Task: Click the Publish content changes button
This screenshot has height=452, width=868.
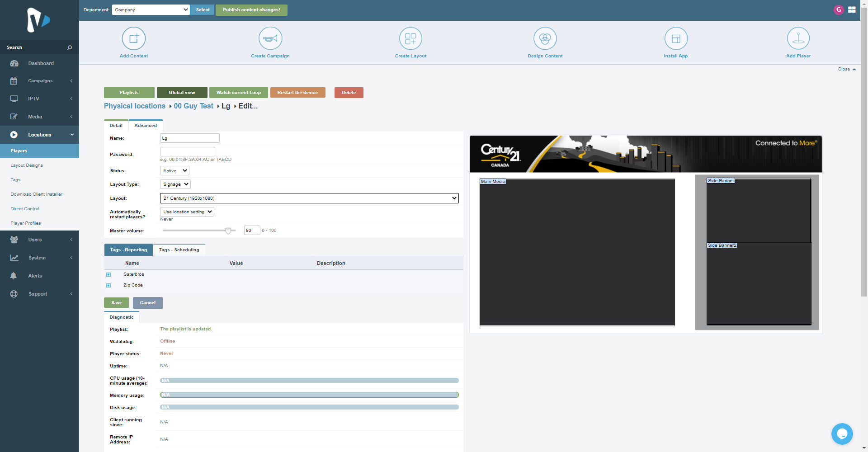Action: (x=251, y=9)
